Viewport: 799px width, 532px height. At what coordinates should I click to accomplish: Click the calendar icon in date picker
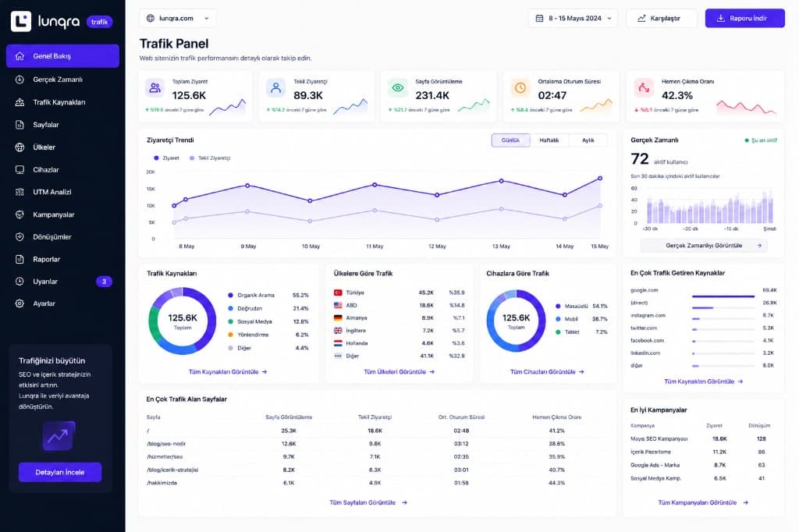pos(539,19)
